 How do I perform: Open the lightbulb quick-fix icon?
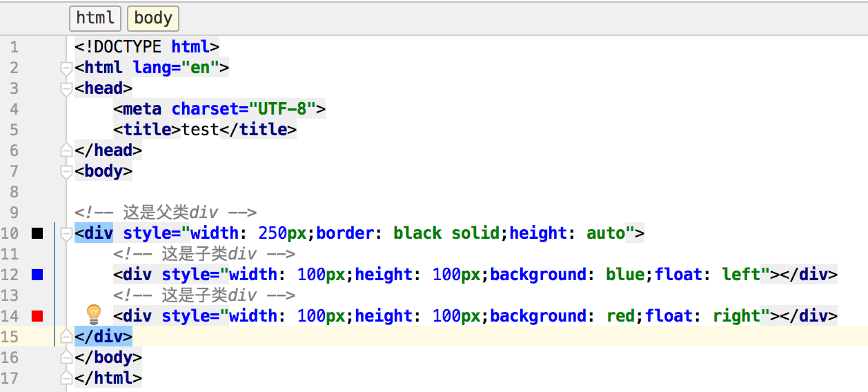[93, 315]
